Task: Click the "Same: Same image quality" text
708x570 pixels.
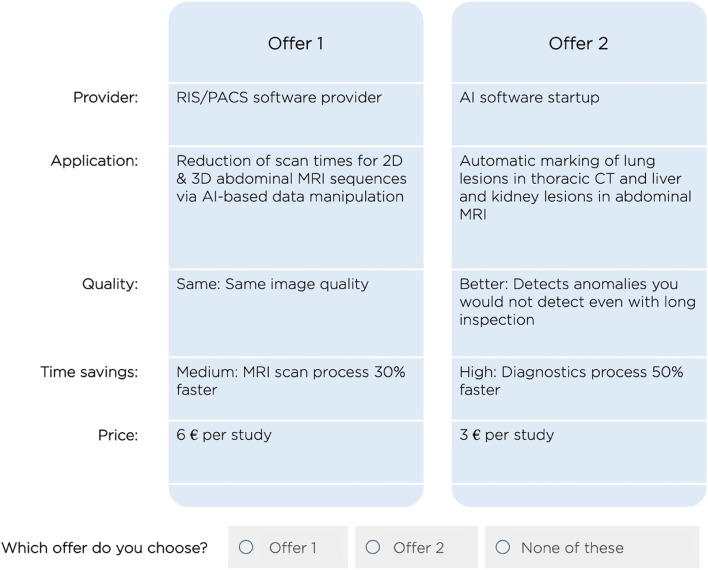Action: (x=272, y=284)
